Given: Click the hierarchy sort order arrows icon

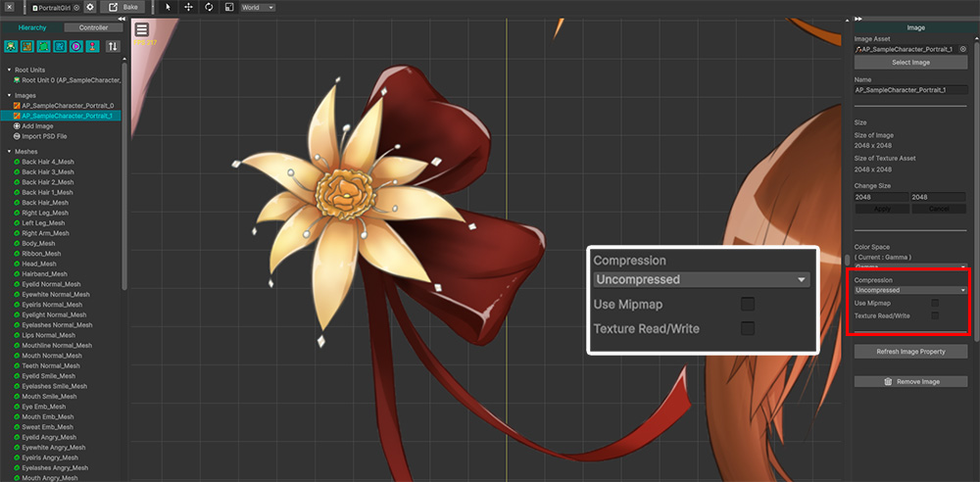Looking at the screenshot, I should tap(113, 46).
